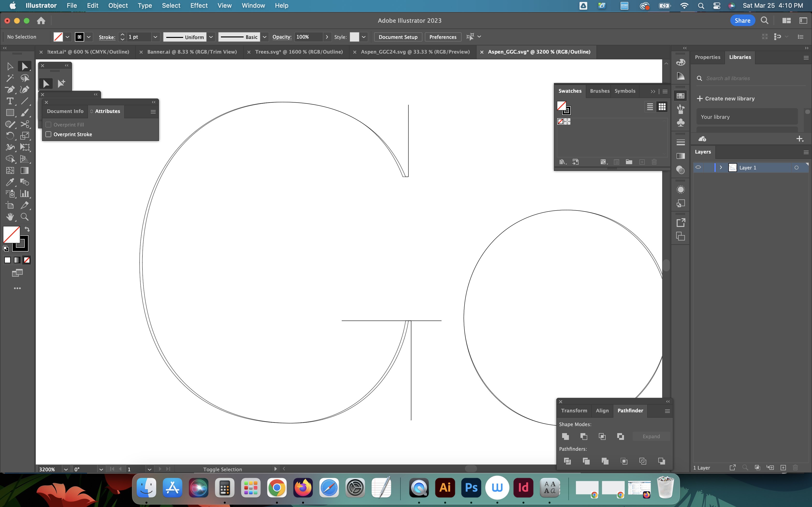
Task: Hide Layer 1 with the eye icon
Action: 698,167
